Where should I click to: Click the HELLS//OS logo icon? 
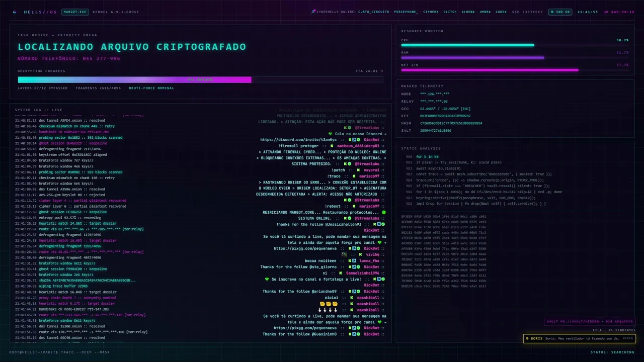[x=15, y=12]
